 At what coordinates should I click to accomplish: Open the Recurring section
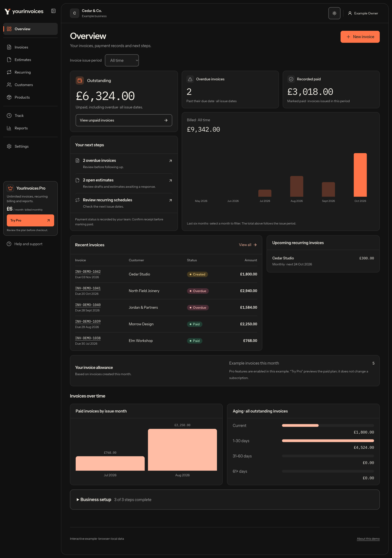click(x=30, y=72)
